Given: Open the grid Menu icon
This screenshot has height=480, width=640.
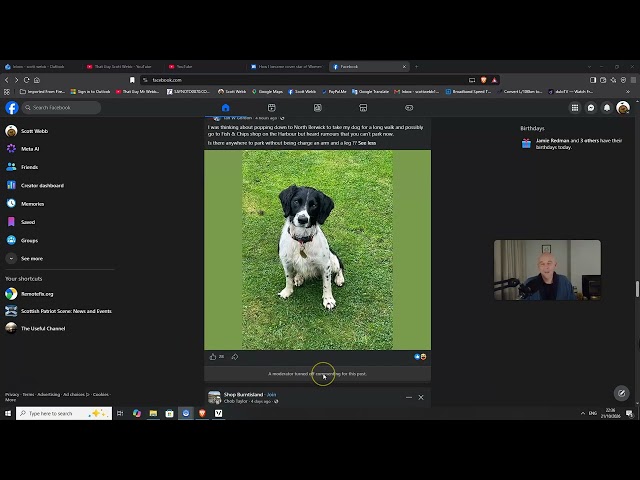Looking at the screenshot, I should [575, 108].
